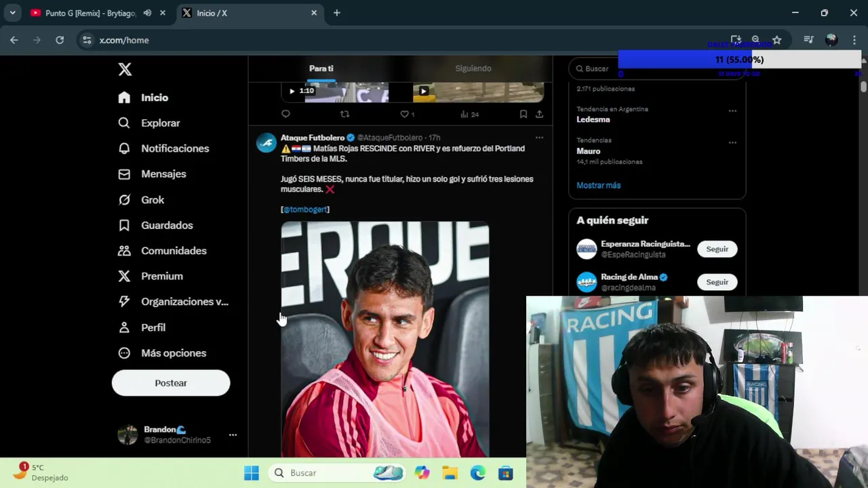Bookmark page with star icon
Image resolution: width=868 pixels, height=488 pixels.
click(x=777, y=40)
